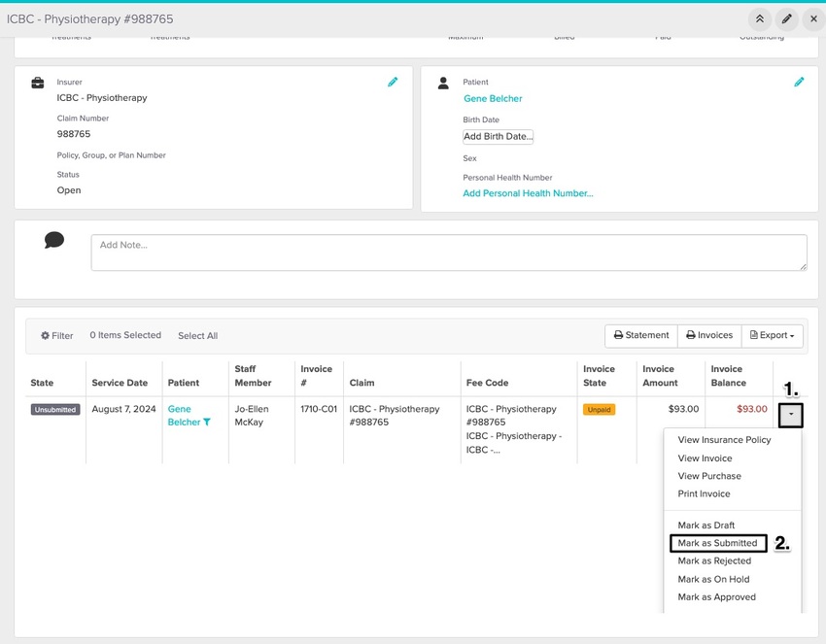The height and width of the screenshot is (644, 826).
Task: Click the Claim column header
Action: tap(361, 383)
